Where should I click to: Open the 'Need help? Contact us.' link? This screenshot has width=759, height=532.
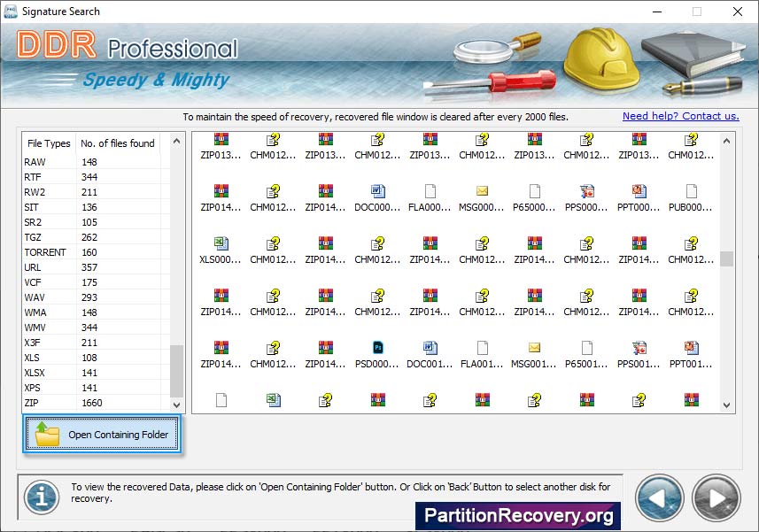coord(680,116)
